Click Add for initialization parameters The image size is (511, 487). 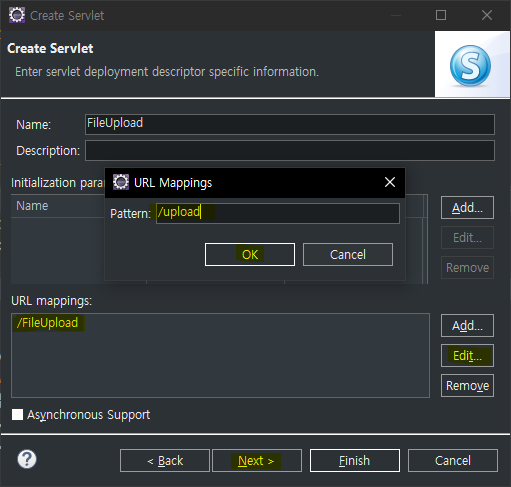pyautogui.click(x=467, y=208)
